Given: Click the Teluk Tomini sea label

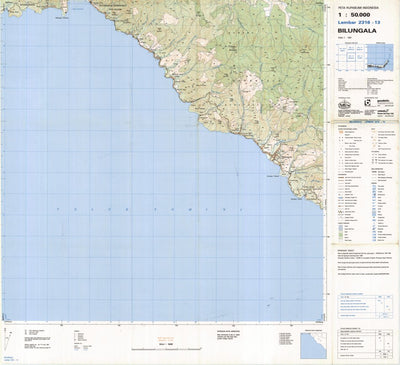Looking at the screenshot, I should pyautogui.click(x=149, y=210).
